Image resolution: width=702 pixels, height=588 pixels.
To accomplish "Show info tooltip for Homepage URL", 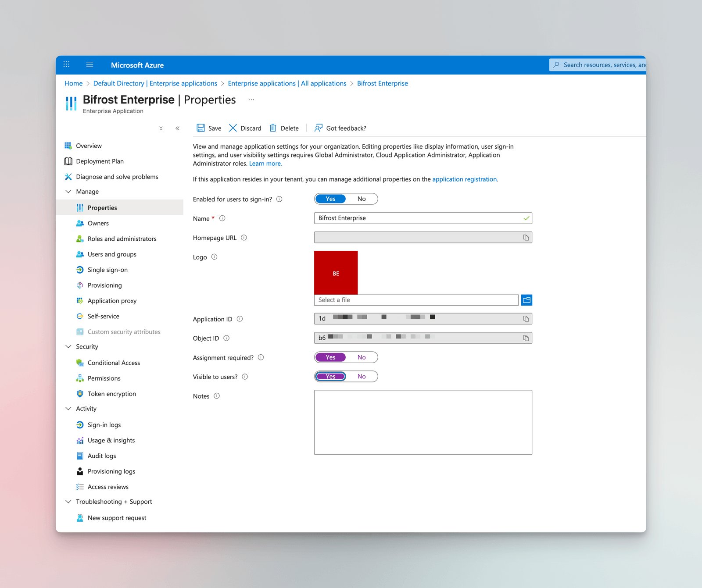I will [244, 238].
